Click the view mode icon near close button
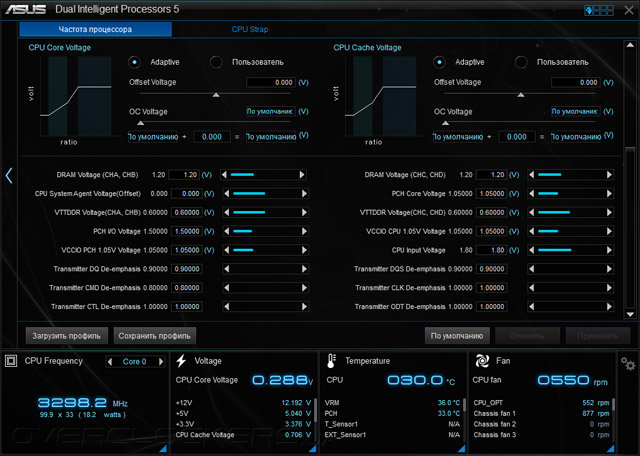The image size is (640, 456). [x=599, y=10]
